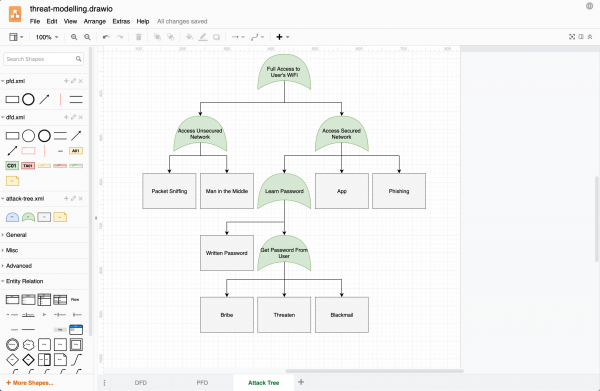This screenshot has width=600, height=391.
Task: Click the horizontal canvas scrollbar
Action: (374, 371)
